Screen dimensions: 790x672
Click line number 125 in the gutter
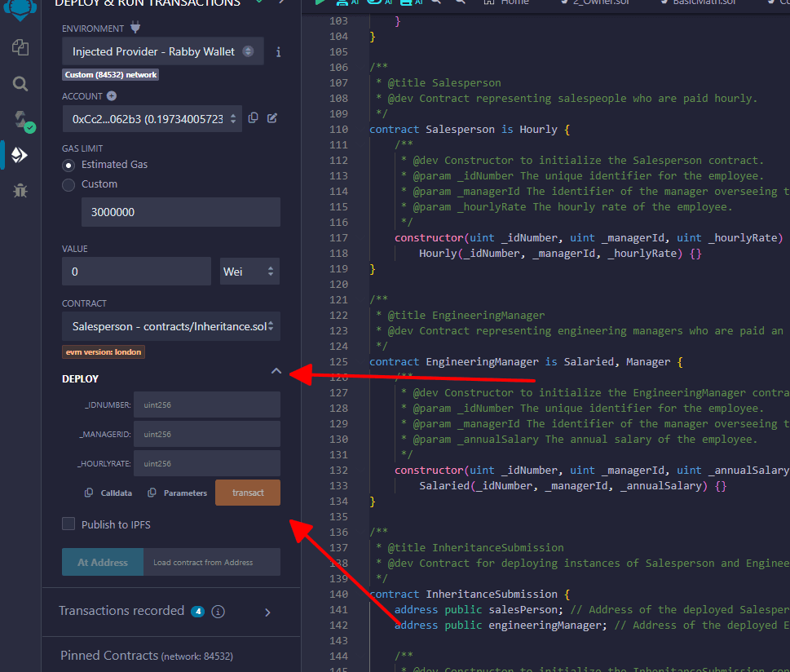tap(338, 362)
